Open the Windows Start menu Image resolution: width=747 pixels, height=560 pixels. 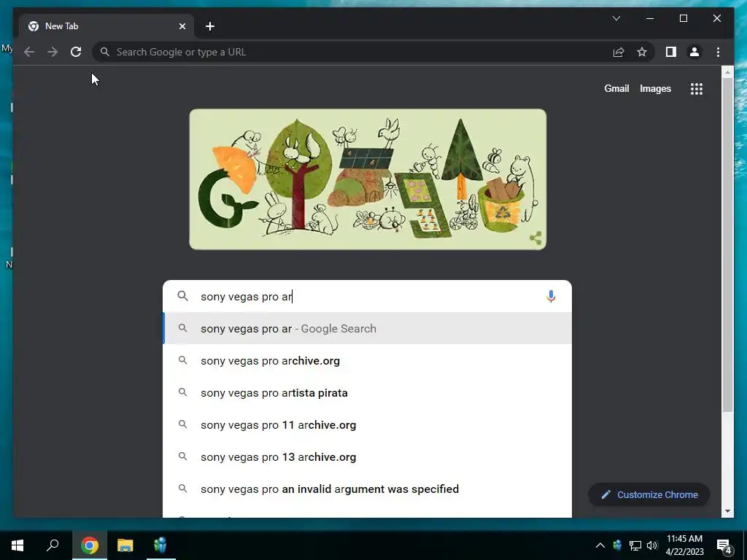point(18,545)
